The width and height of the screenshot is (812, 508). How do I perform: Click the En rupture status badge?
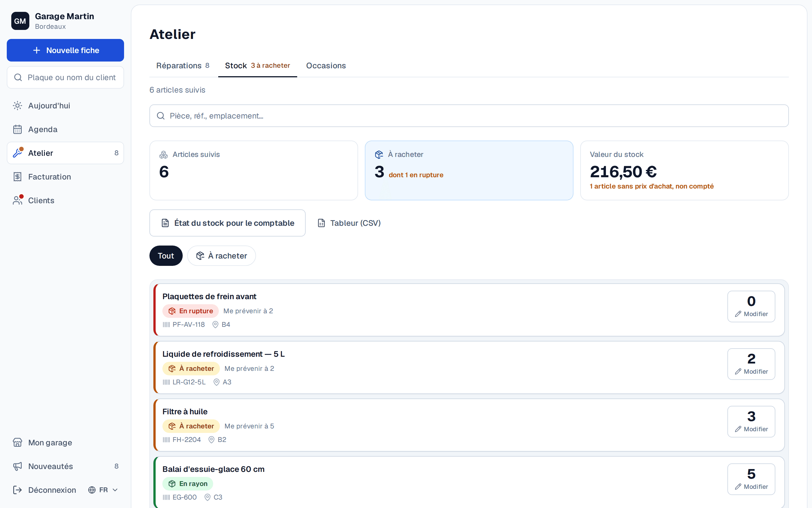pos(191,311)
